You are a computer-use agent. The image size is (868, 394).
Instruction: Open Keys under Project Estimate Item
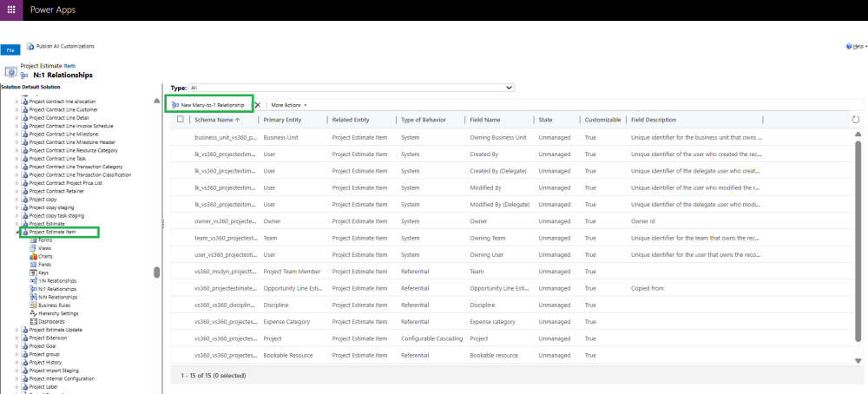click(43, 273)
